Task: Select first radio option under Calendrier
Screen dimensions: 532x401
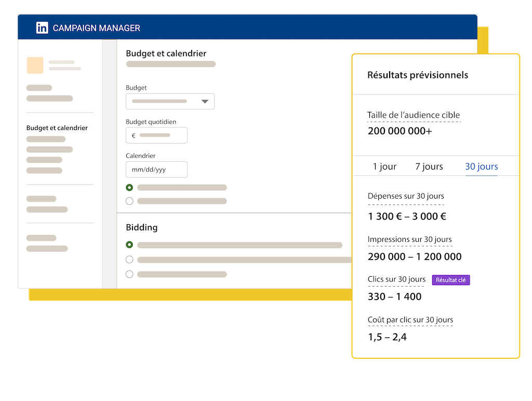Action: pyautogui.click(x=129, y=188)
